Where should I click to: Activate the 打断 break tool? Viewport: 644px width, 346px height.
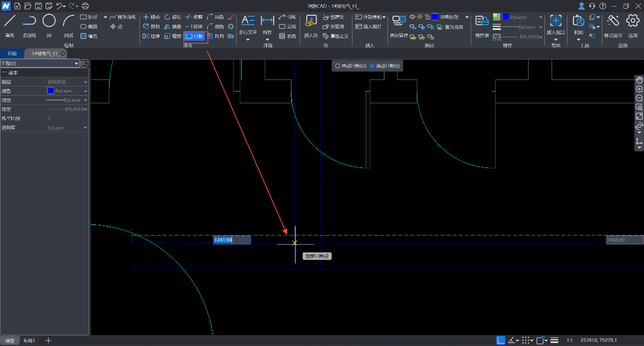pyautogui.click(x=195, y=36)
